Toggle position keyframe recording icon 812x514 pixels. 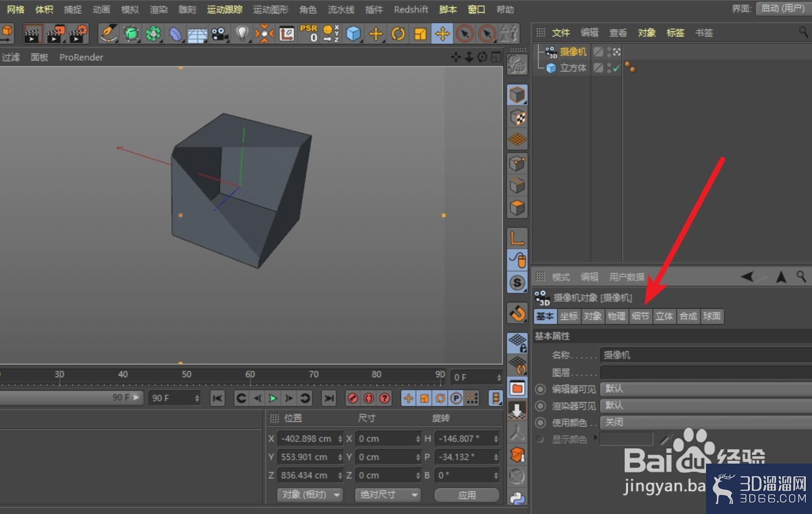point(408,398)
